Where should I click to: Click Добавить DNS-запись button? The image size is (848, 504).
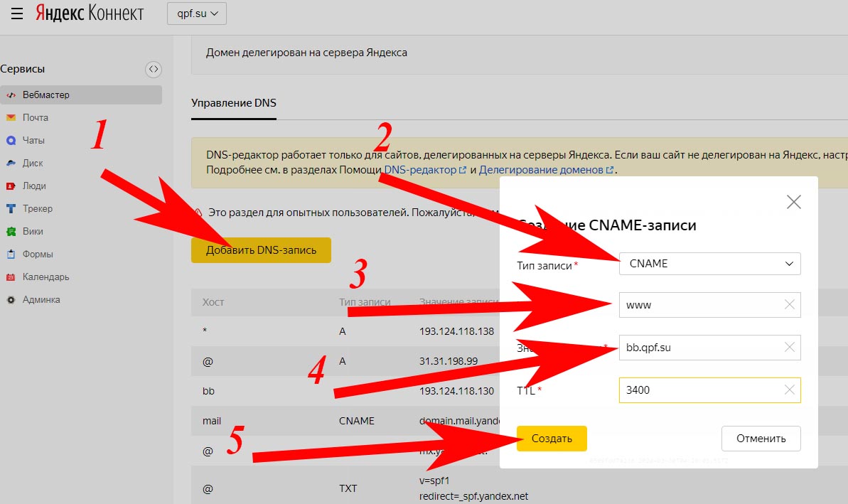click(x=261, y=250)
